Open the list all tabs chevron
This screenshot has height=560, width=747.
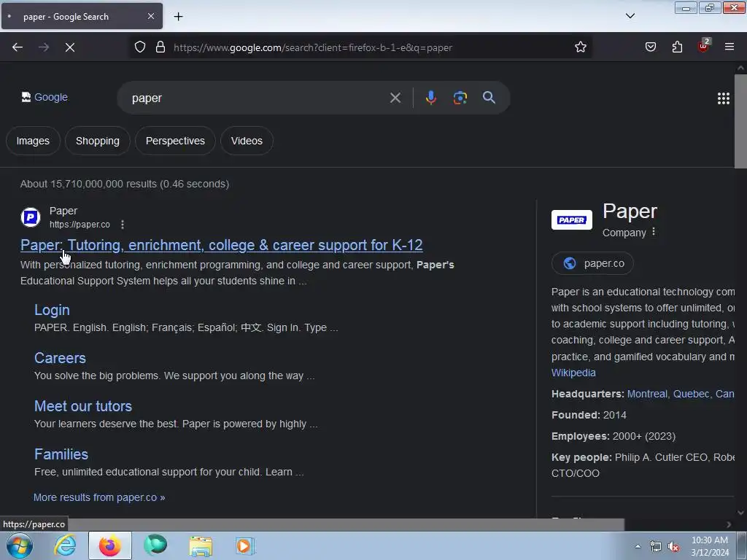pyautogui.click(x=630, y=16)
